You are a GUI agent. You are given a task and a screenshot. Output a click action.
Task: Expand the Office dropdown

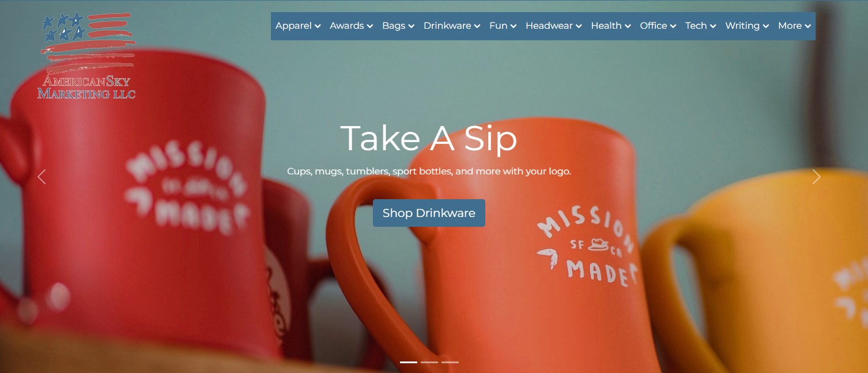coord(658,26)
